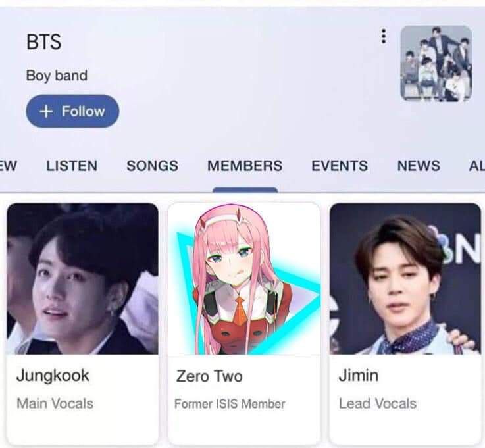Open the BTS group photo thumbnail

(x=436, y=64)
